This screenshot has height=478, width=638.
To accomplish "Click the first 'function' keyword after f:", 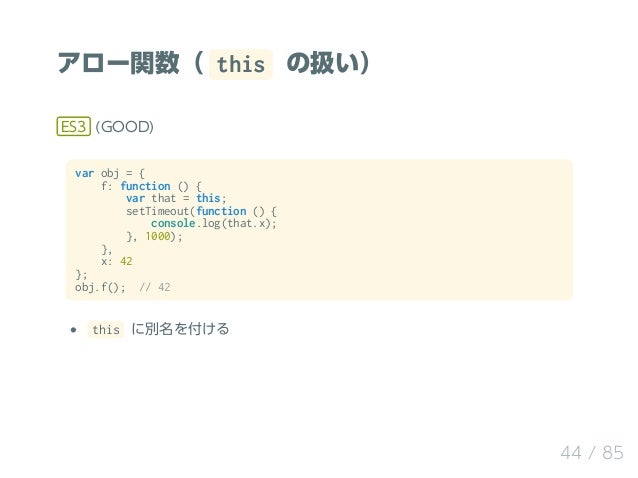I will pyautogui.click(x=145, y=186).
